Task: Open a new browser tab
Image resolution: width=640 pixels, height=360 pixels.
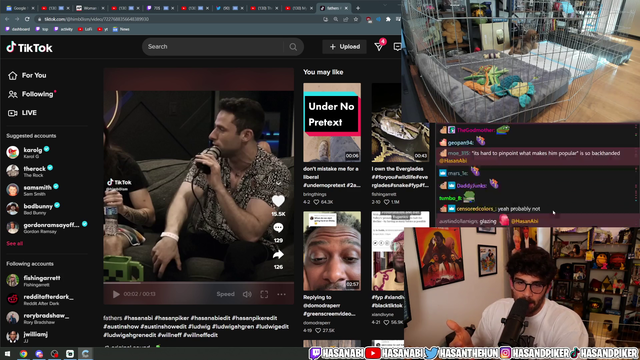Action: click(x=358, y=8)
